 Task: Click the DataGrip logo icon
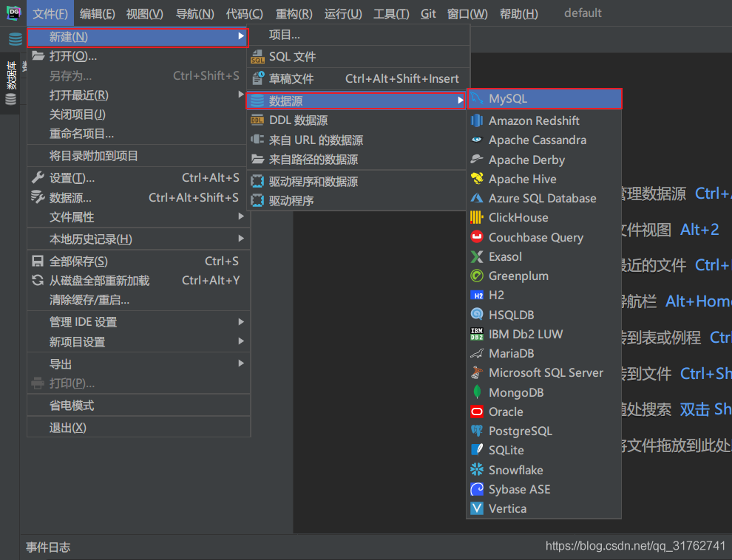click(13, 13)
